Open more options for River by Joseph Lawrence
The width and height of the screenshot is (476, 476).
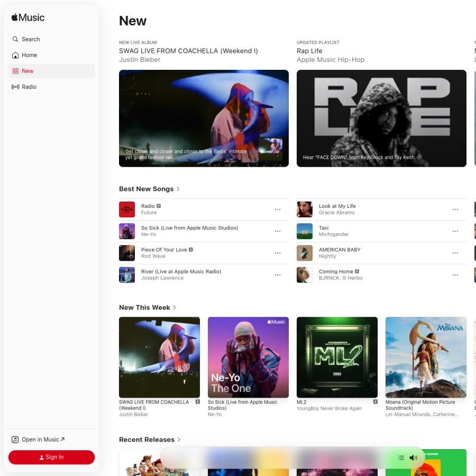[x=278, y=275]
